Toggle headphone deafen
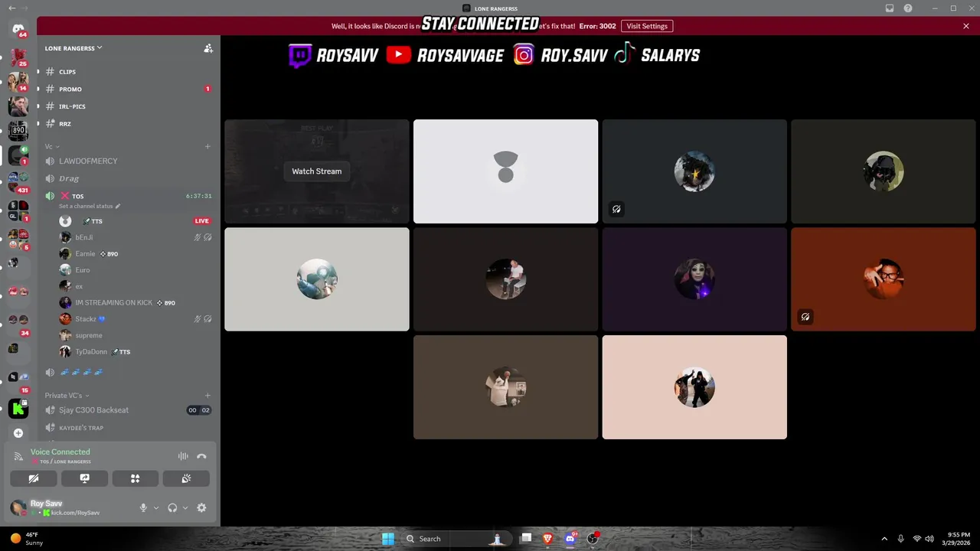Image resolution: width=980 pixels, height=551 pixels. click(x=172, y=507)
